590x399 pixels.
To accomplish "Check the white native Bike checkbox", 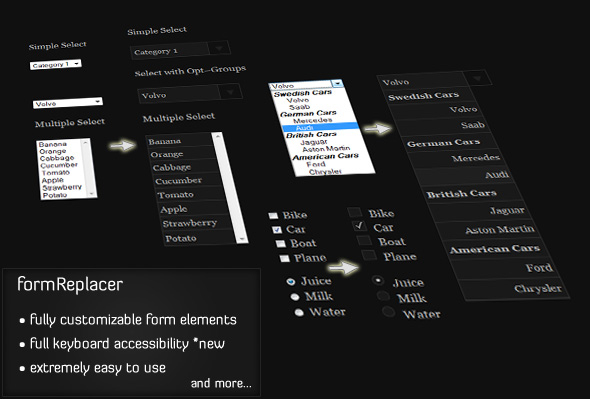I will coord(273,215).
